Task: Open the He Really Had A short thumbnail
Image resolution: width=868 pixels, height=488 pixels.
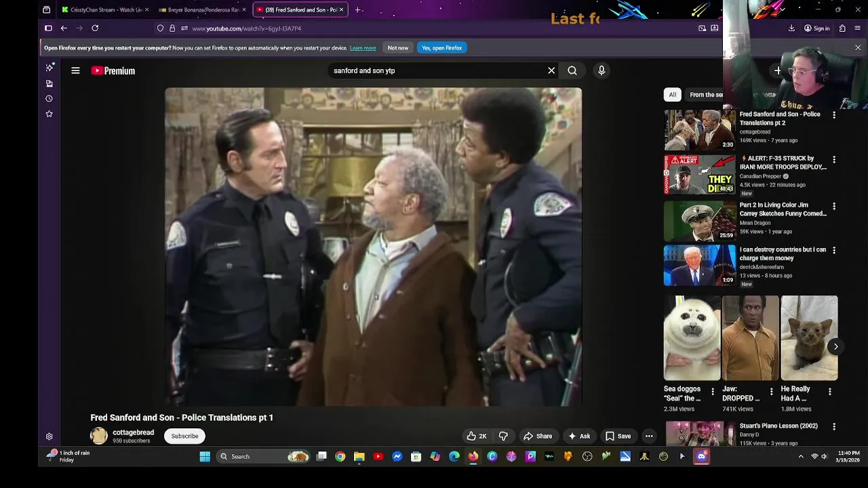Action: coord(809,338)
